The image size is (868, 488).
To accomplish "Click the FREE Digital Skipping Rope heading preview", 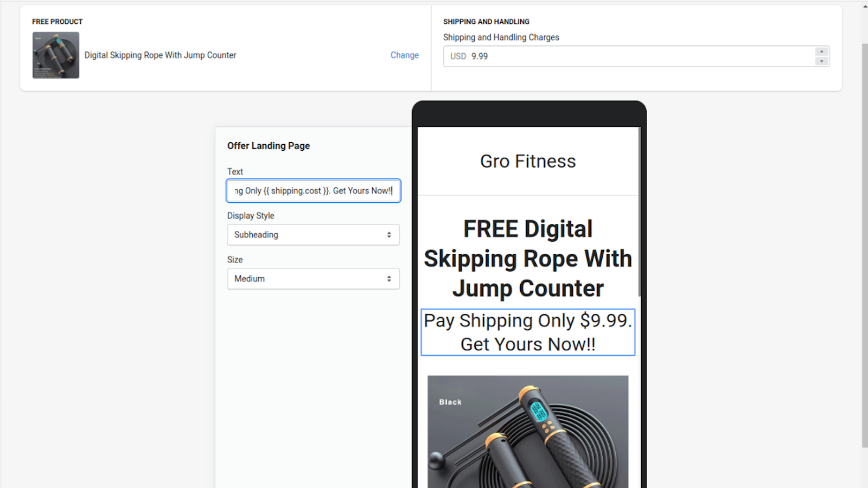I will pos(527,258).
